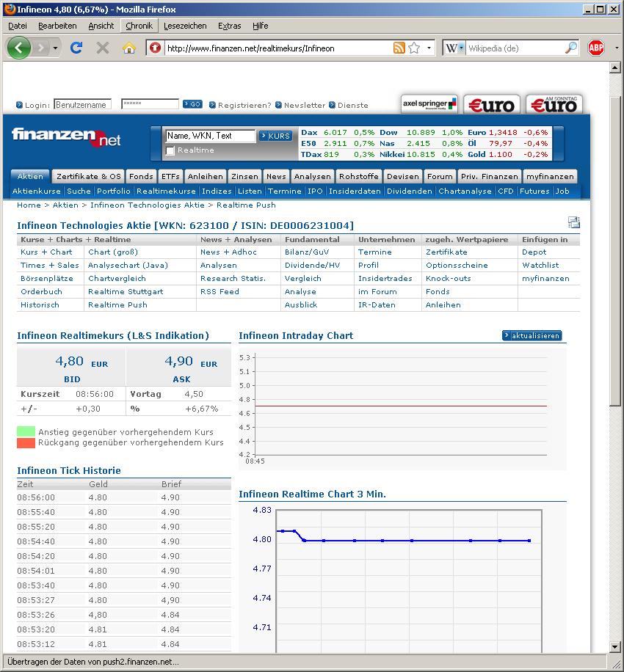Click the Insiderdaten submenu link

[x=355, y=191]
